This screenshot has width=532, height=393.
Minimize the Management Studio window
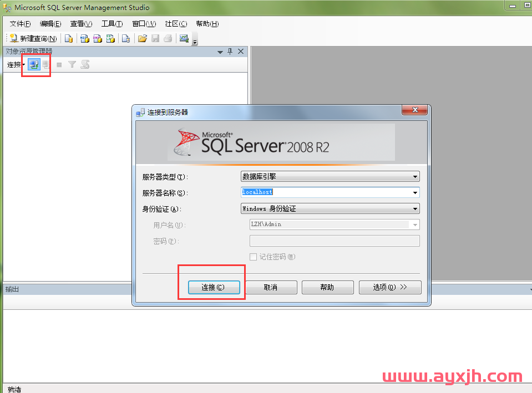point(513,6)
